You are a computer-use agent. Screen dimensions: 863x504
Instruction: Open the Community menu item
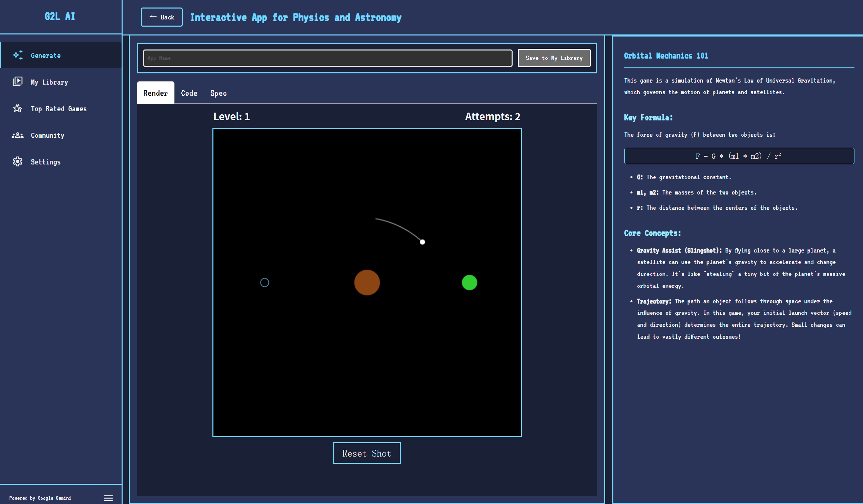(47, 135)
